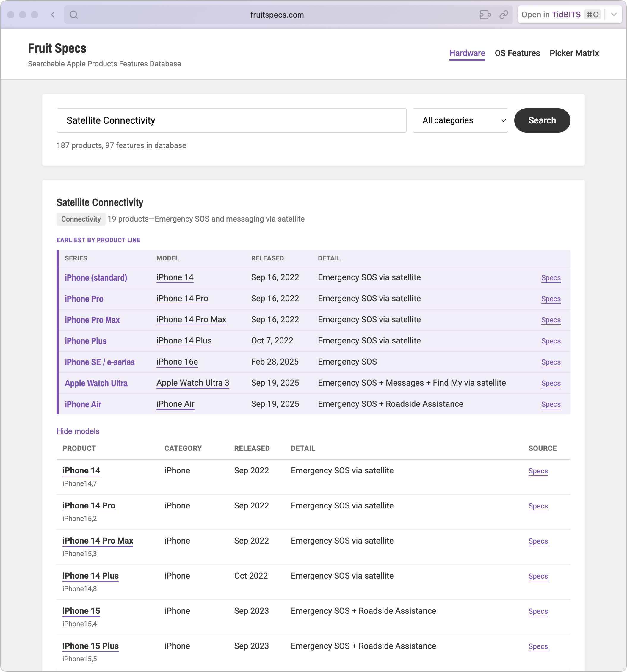Click iPhone 14 Pro Max product in models list

[98, 541]
